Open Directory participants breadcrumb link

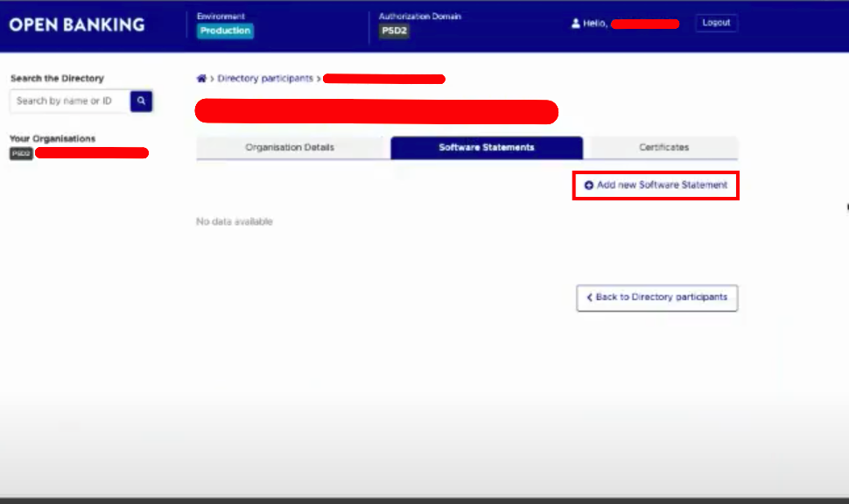coord(265,79)
